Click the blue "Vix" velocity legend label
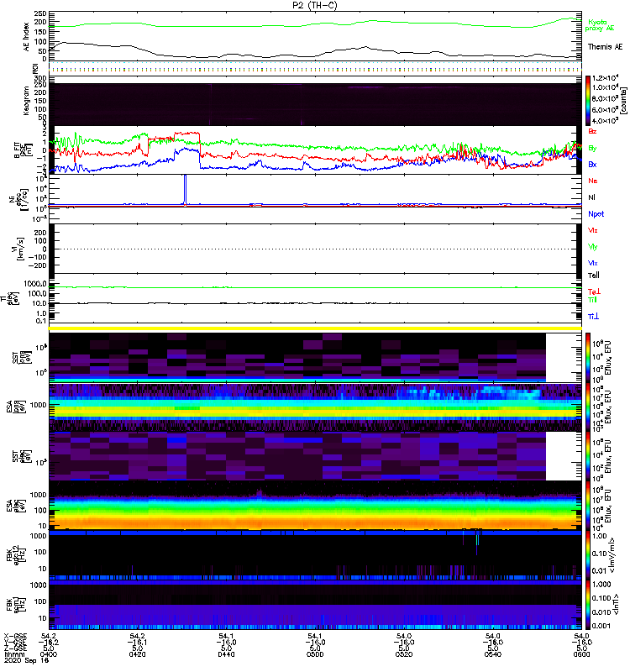Viewport: 630px width, 672px height. 593,263
